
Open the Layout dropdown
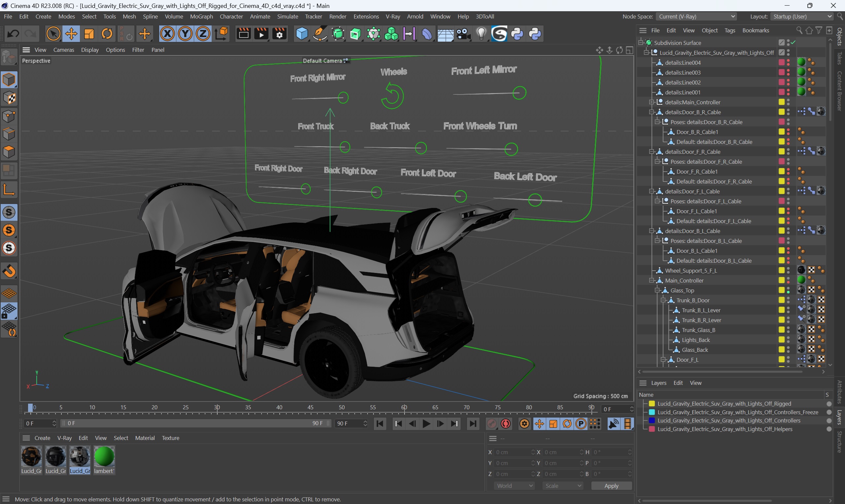(x=801, y=16)
